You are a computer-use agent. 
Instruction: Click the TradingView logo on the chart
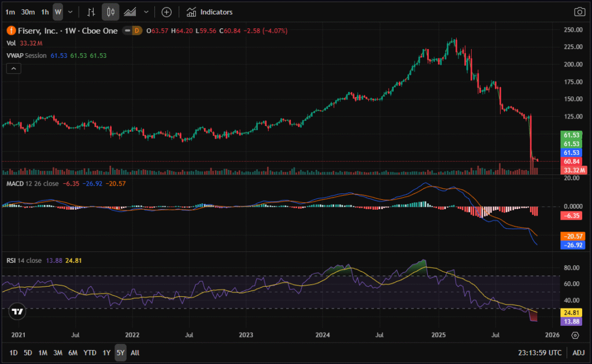point(18,311)
